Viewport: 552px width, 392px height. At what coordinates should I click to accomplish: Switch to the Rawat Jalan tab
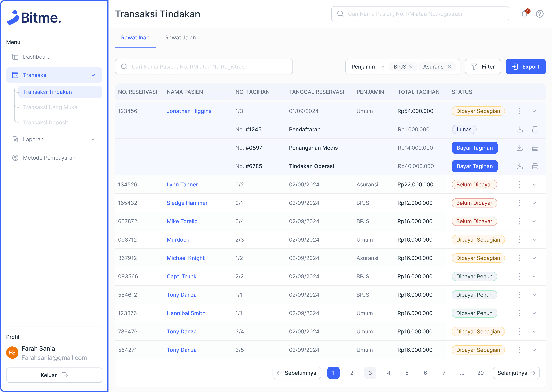click(x=180, y=38)
